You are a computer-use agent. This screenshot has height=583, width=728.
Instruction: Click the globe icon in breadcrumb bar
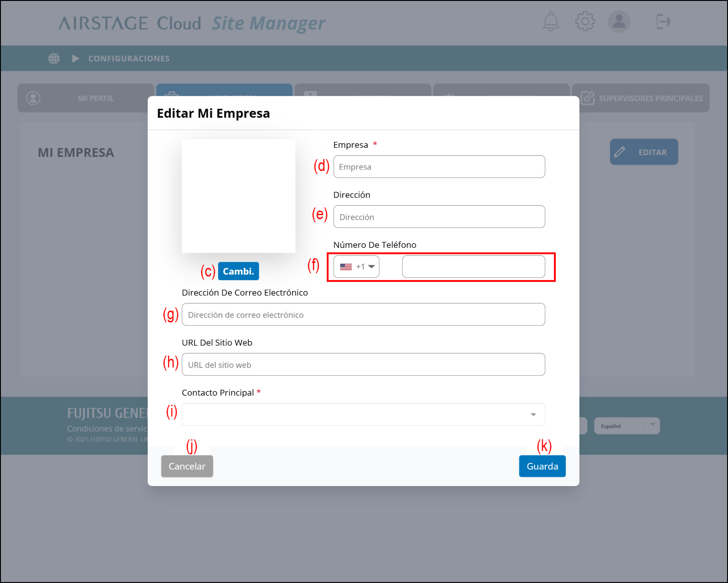(x=54, y=59)
